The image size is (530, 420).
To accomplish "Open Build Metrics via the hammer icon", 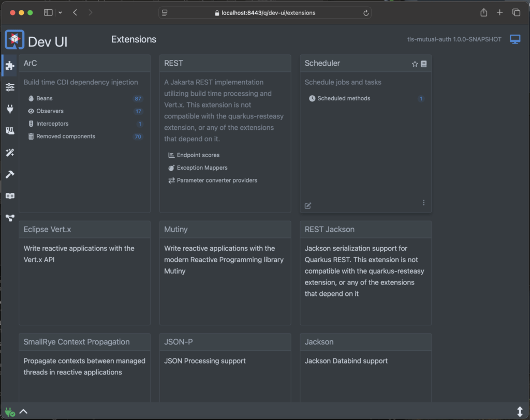I will tap(10, 174).
